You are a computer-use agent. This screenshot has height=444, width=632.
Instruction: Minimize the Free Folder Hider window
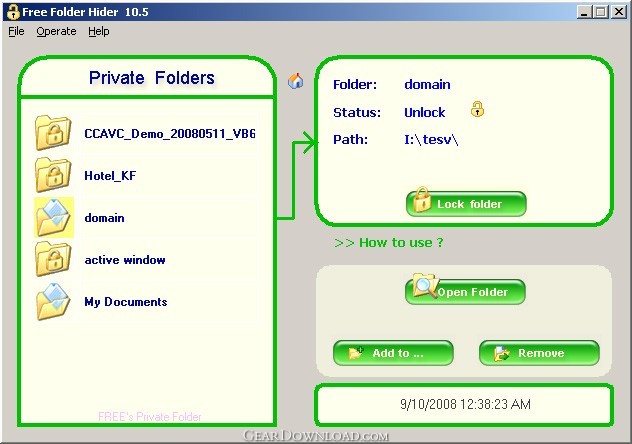(583, 12)
